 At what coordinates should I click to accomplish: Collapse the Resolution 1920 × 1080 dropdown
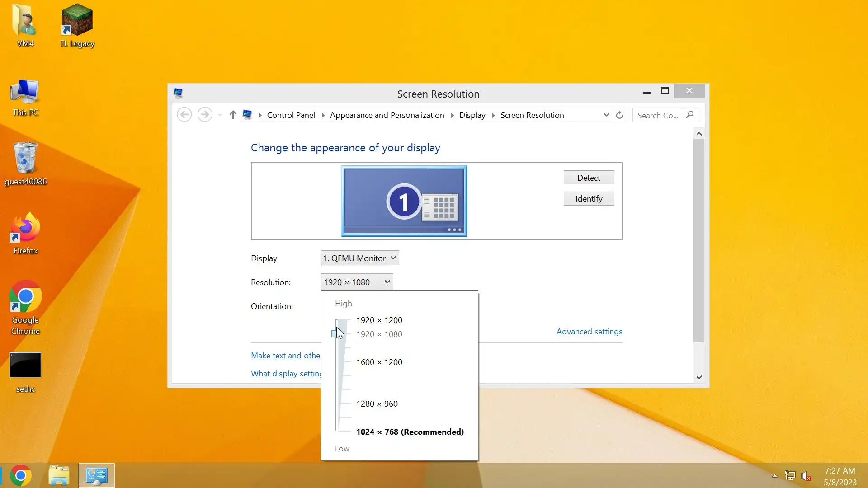[x=357, y=282]
